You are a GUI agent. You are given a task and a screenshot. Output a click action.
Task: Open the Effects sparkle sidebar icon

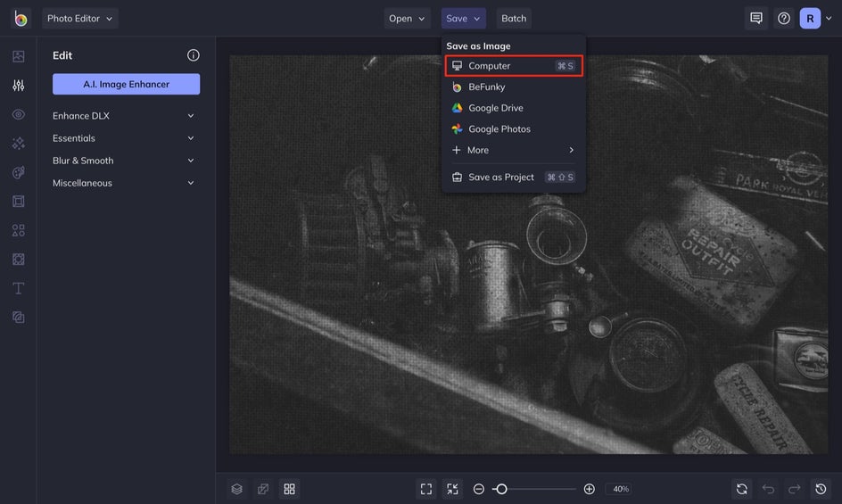coord(18,143)
